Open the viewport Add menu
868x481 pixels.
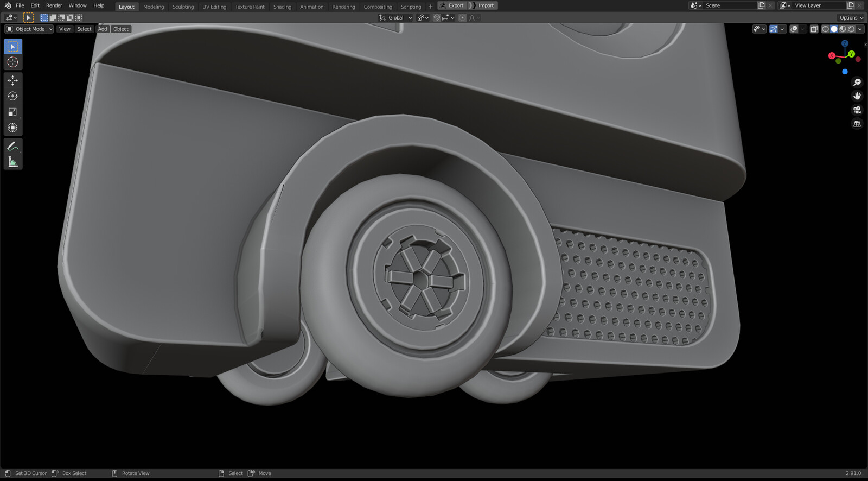pyautogui.click(x=103, y=29)
